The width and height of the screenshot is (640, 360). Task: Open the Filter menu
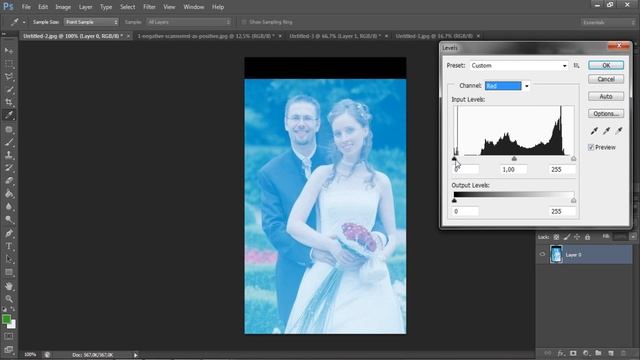149,7
